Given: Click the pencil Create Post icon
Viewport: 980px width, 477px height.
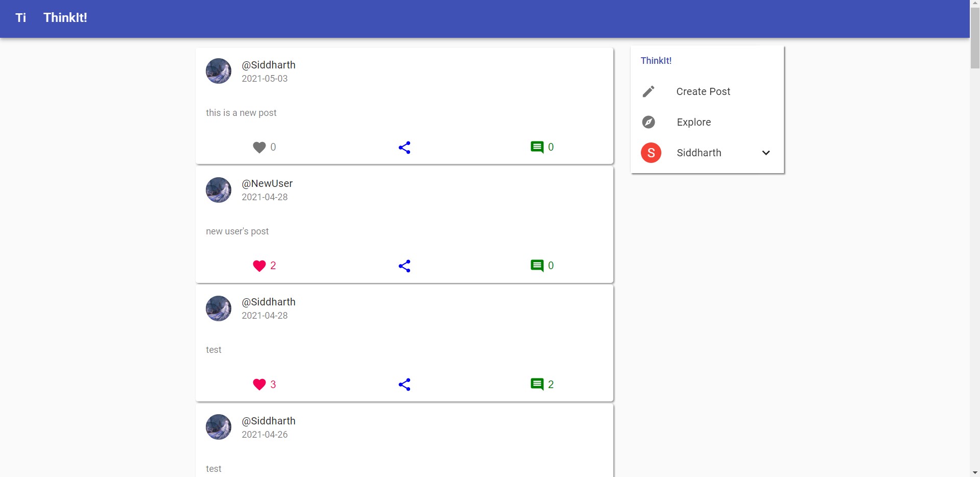Looking at the screenshot, I should point(649,91).
